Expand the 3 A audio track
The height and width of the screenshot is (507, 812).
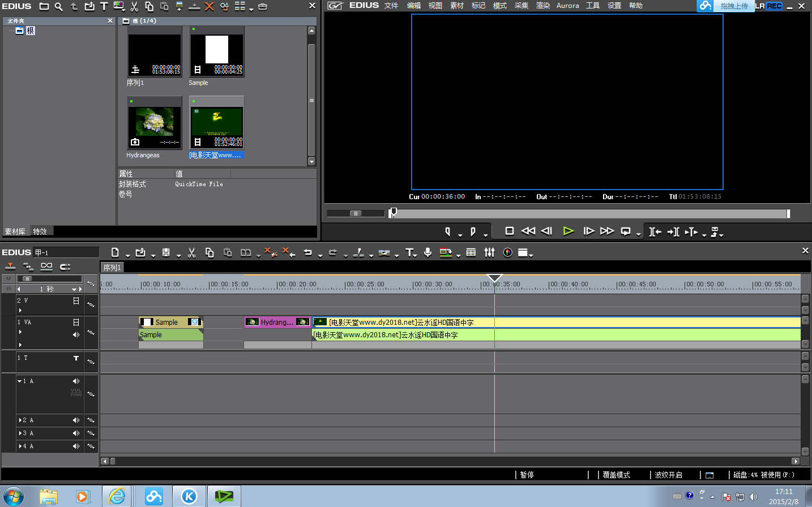click(x=20, y=433)
